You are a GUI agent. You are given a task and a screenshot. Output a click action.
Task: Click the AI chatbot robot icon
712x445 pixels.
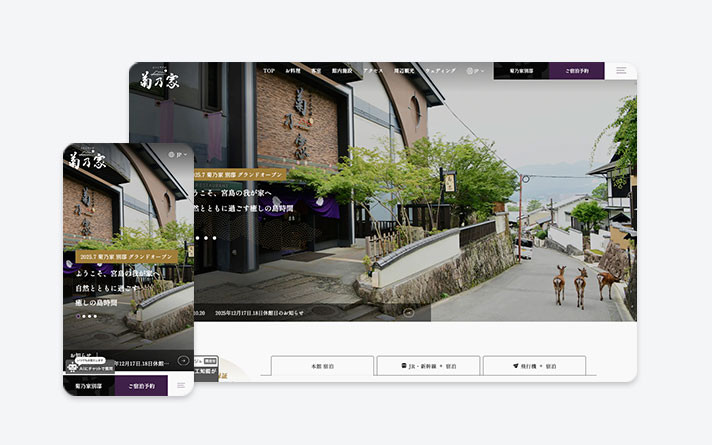[x=73, y=366]
